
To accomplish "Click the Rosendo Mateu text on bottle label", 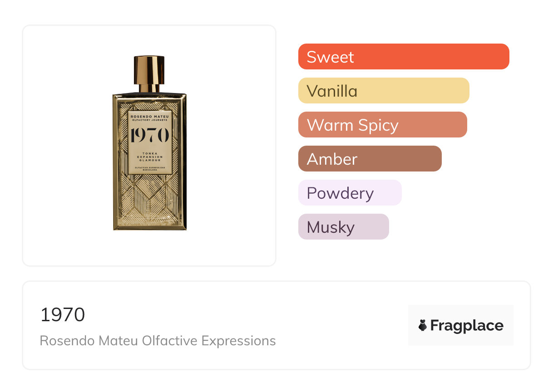I will coord(149,116).
